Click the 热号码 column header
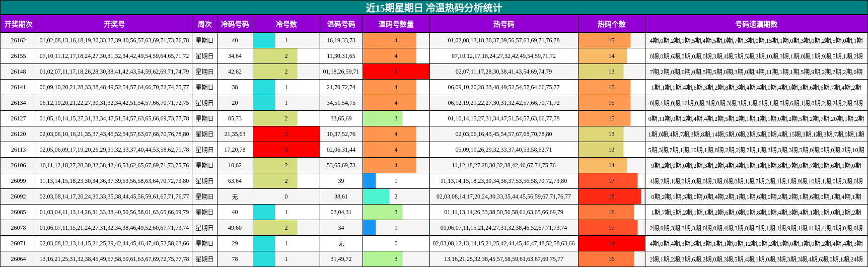Viewport: 868px width, 267px height. (x=503, y=24)
